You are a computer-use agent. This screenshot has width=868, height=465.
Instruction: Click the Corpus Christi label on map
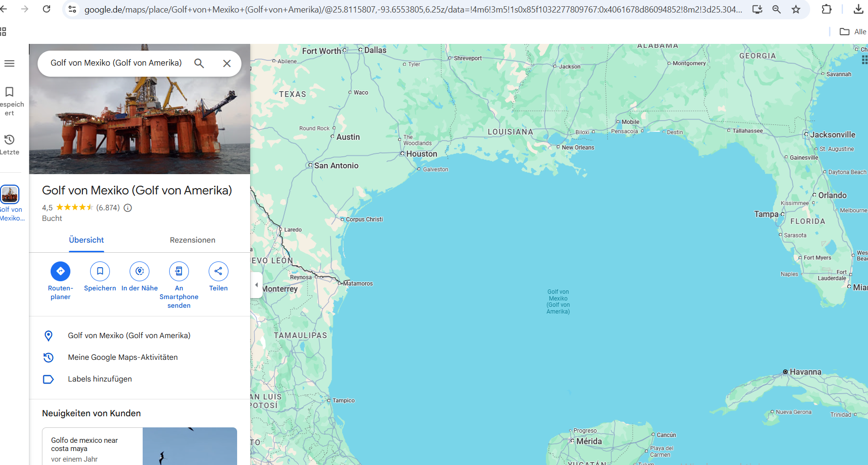(364, 219)
